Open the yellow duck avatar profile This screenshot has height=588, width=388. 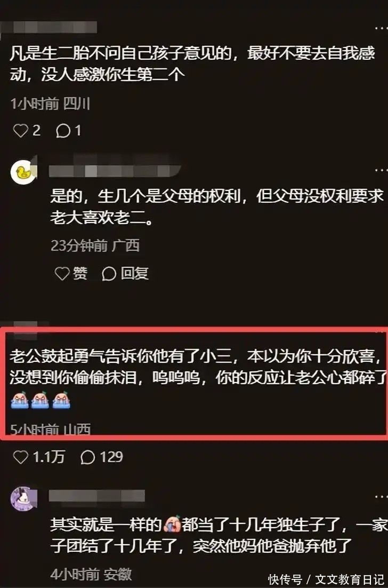[23, 172]
